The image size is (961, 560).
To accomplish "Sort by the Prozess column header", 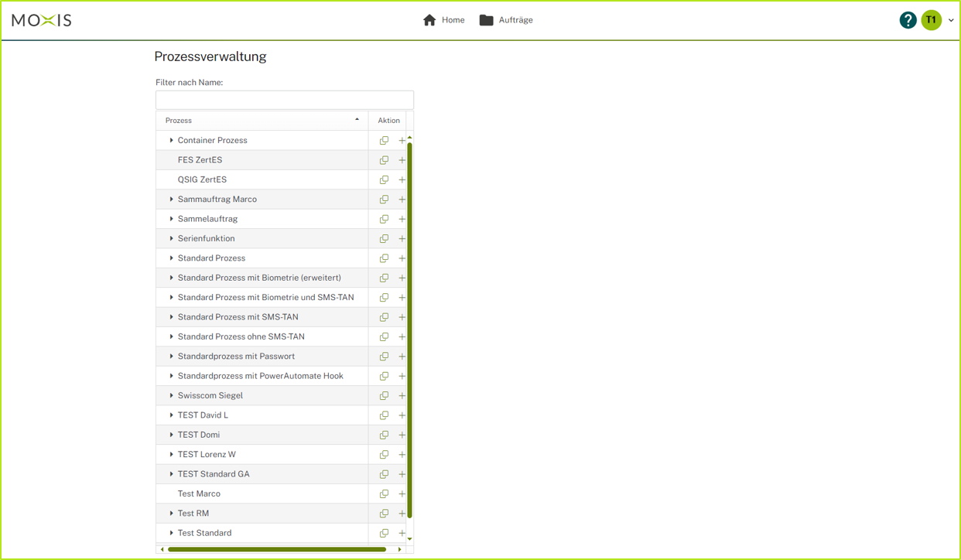I will click(x=262, y=121).
